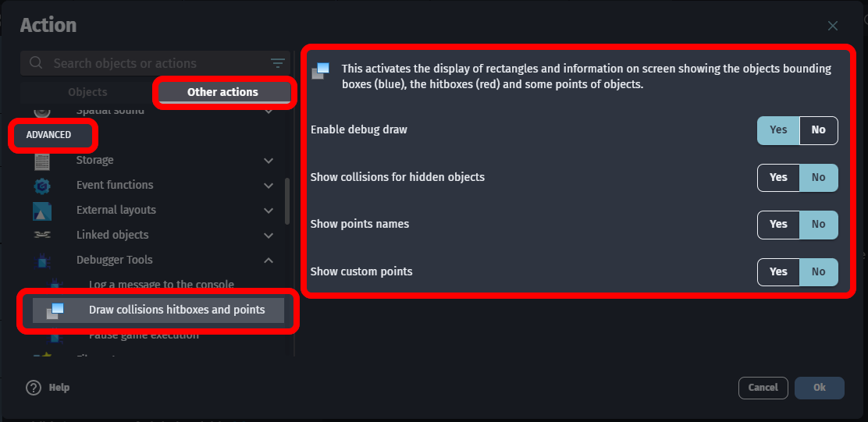Click the External layouts icon
Viewport: 868px width, 422px height.
[x=42, y=211]
